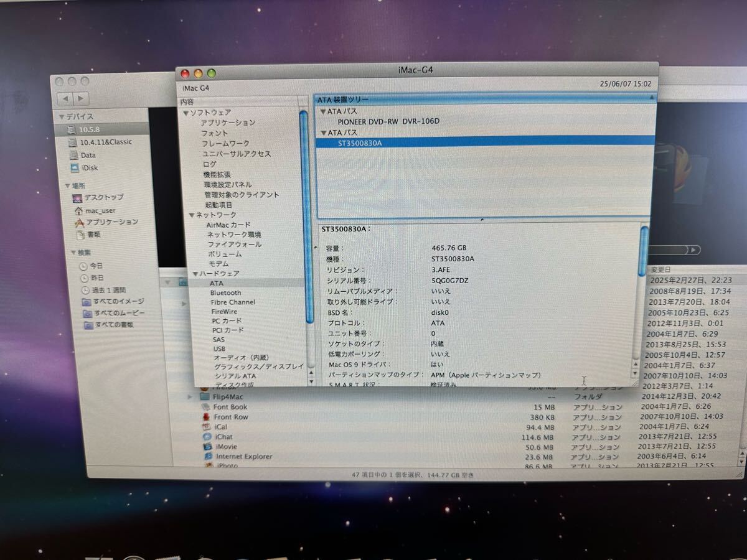
Task: Select iMovie in the Finder list
Action: tap(226, 447)
